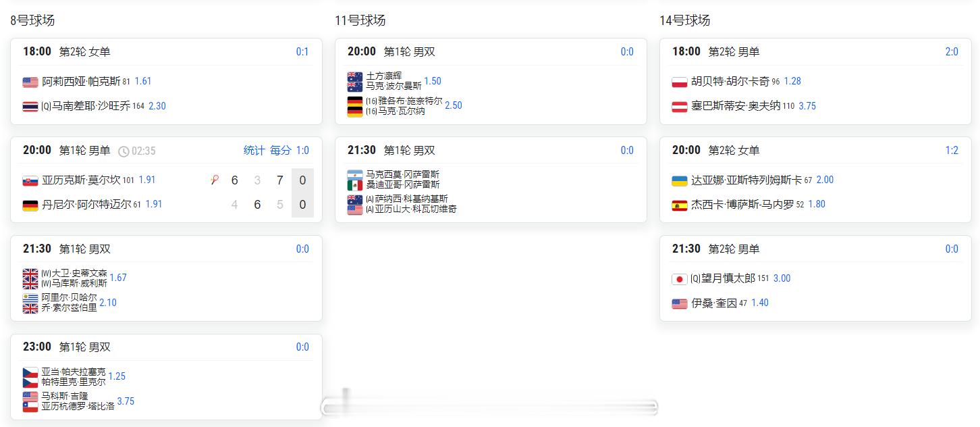Click the Japan flag beside 望月慎太郎

pyautogui.click(x=680, y=279)
